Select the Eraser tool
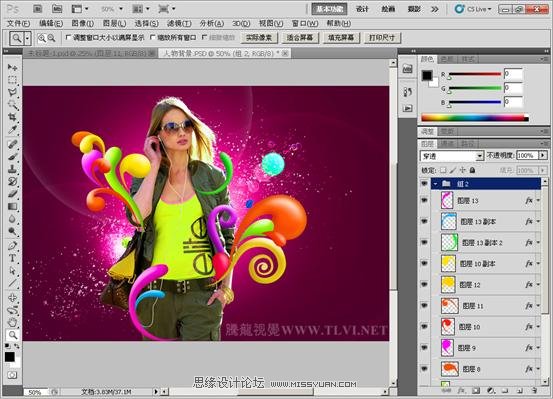 12,194
